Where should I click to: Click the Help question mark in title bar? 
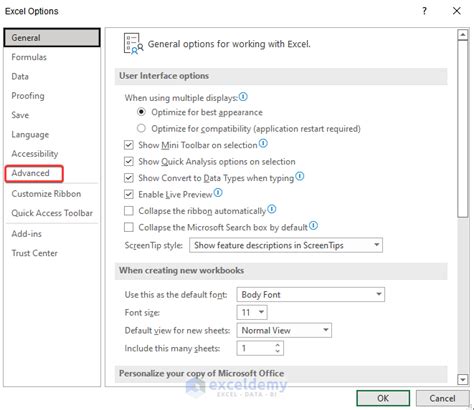(424, 11)
